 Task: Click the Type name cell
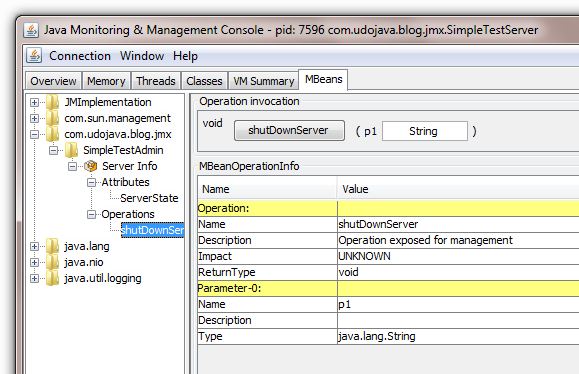(267, 336)
